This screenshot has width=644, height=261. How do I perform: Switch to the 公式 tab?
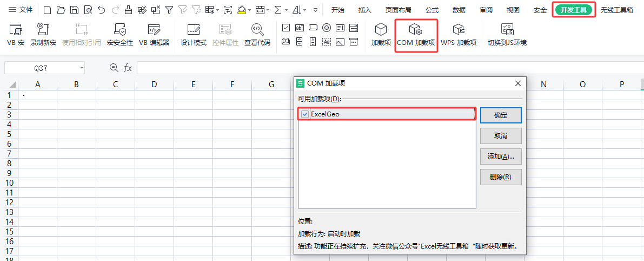pos(432,10)
